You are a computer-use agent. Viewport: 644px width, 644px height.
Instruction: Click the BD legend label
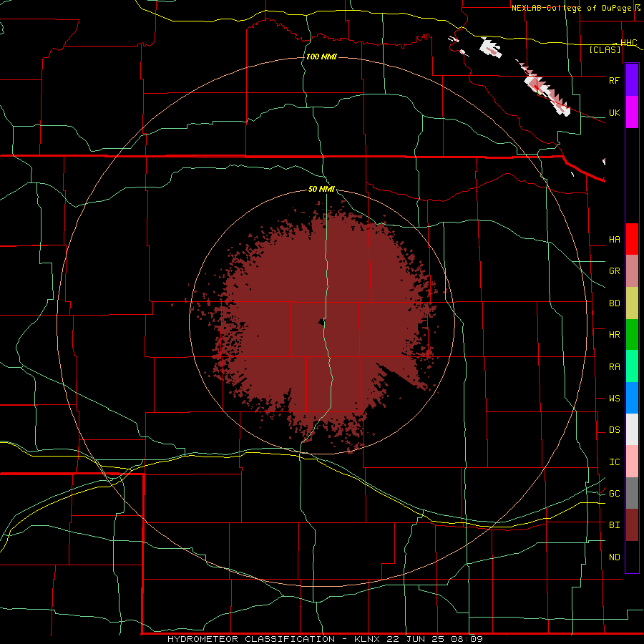point(614,303)
